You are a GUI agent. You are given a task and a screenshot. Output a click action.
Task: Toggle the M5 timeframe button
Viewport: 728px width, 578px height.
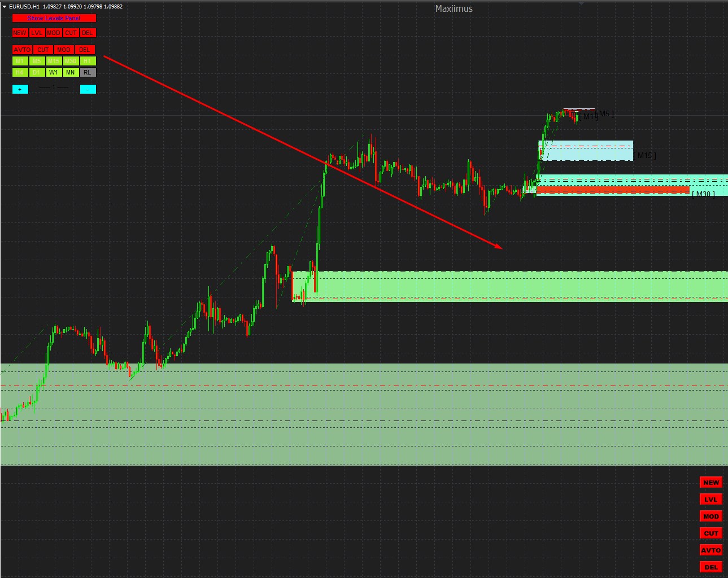37,61
